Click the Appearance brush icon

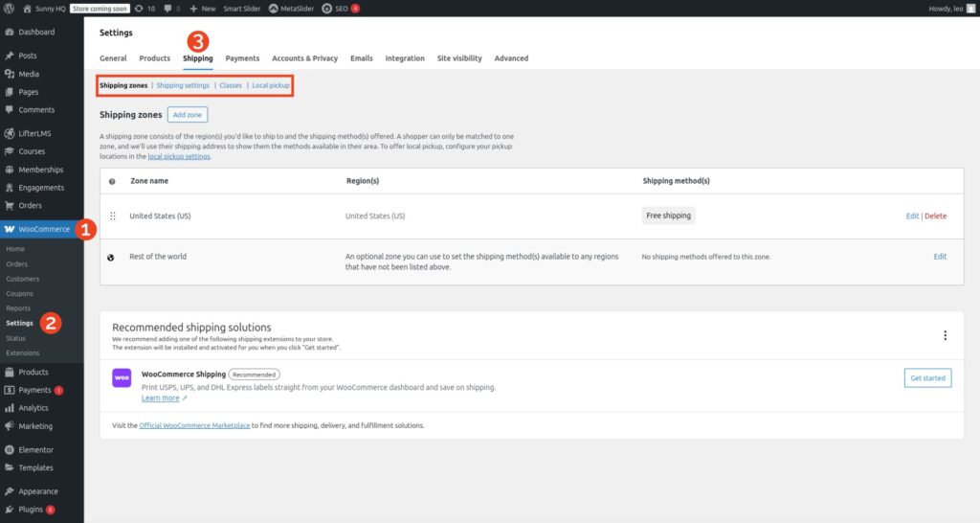coord(10,491)
